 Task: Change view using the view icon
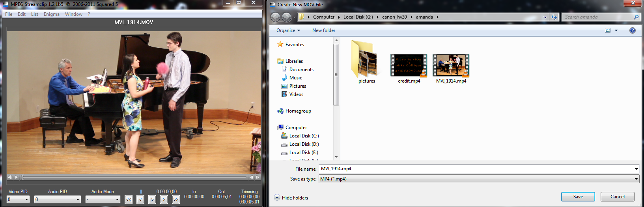click(608, 30)
